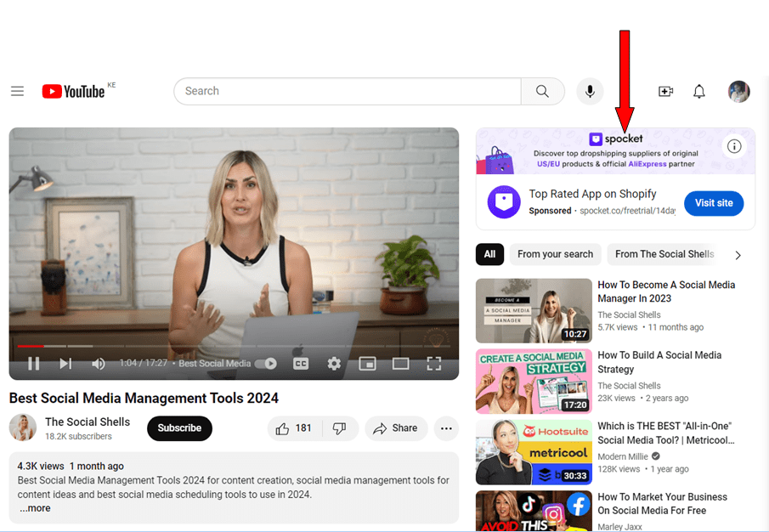The image size is (769, 532).
Task: Select the 'From your search' filter chip
Action: (555, 254)
